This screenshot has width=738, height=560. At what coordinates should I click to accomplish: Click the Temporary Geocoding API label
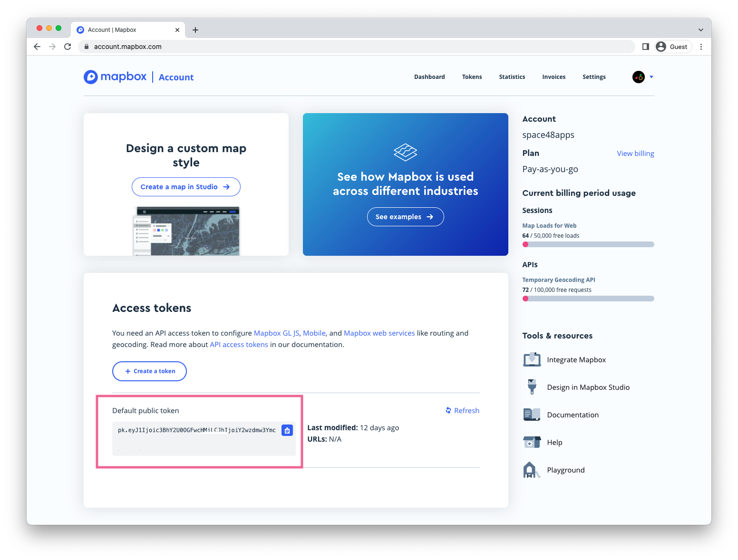tap(559, 280)
